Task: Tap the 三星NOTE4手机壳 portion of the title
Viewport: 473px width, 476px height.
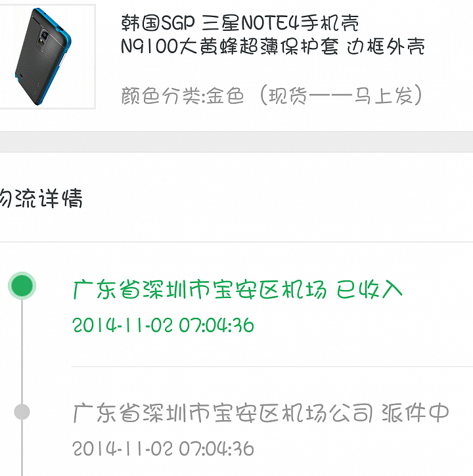Action: pos(281,23)
